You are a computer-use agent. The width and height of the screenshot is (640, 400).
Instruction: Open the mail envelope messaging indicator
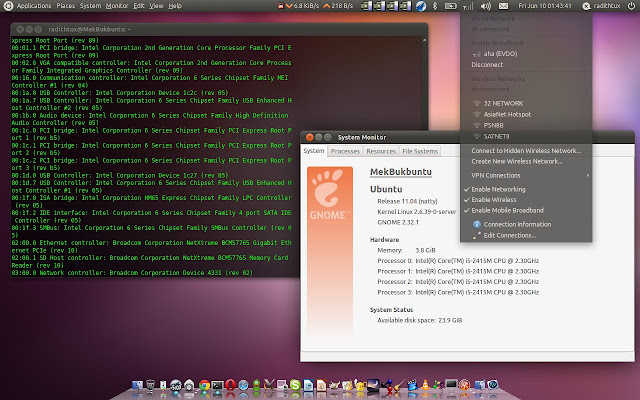click(503, 6)
